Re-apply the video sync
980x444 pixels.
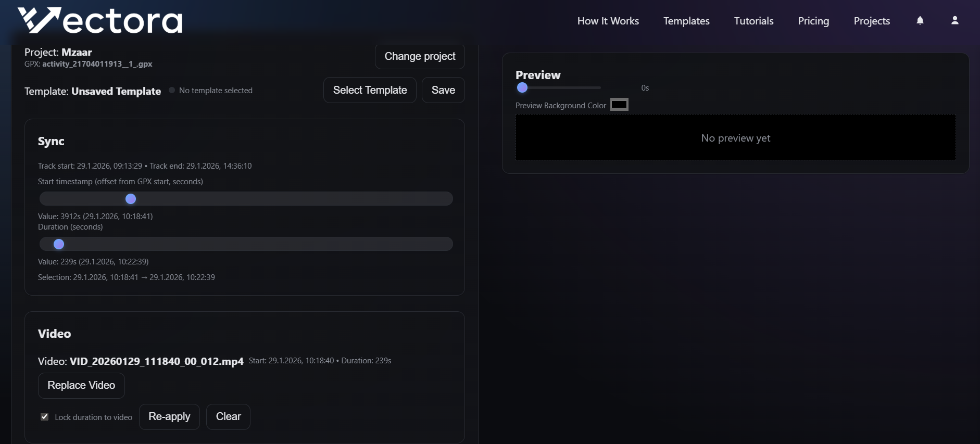[169, 416]
